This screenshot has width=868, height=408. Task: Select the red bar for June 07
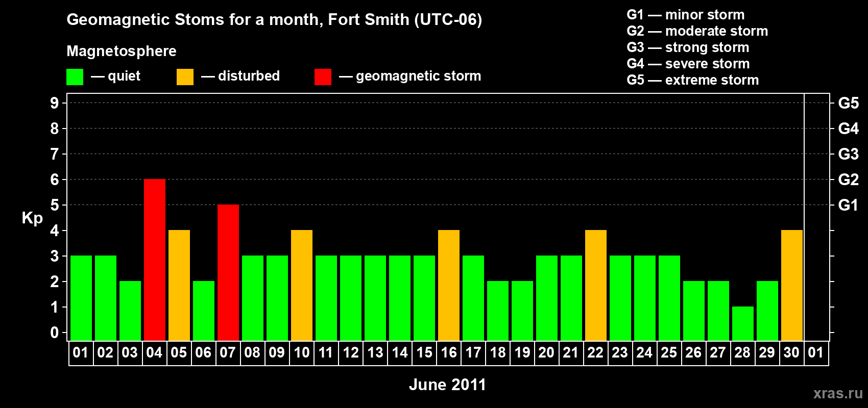[x=228, y=272]
